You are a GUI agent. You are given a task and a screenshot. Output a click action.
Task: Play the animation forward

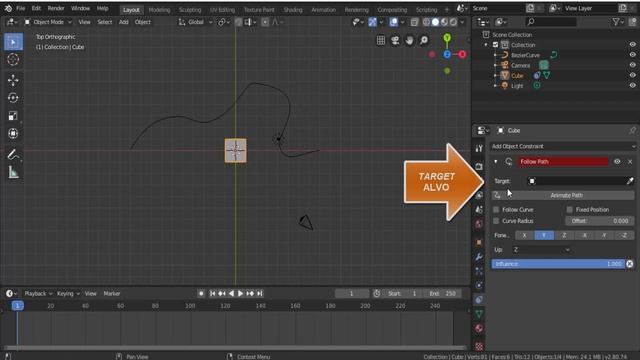(x=240, y=293)
